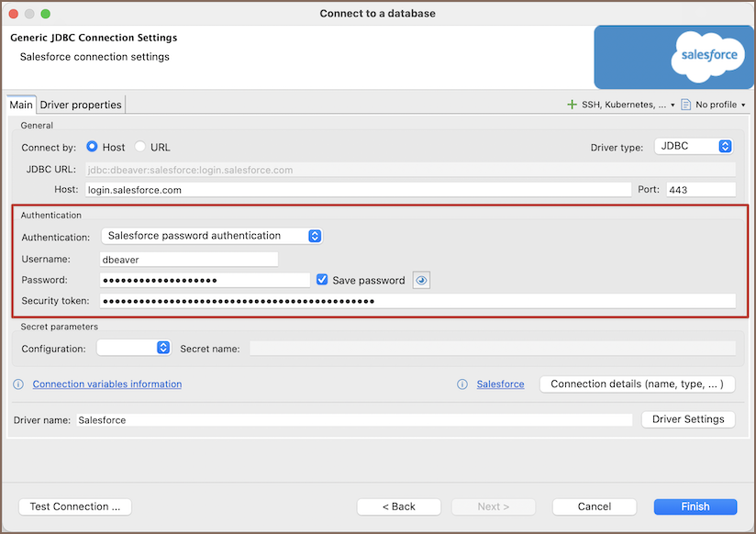Click info icon beside Connection variables information

(18, 384)
